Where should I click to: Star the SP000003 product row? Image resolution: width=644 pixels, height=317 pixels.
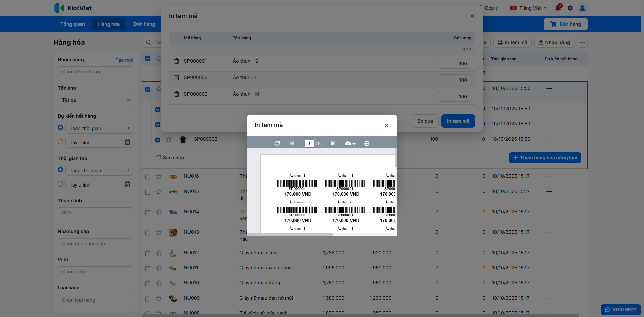[169, 139]
